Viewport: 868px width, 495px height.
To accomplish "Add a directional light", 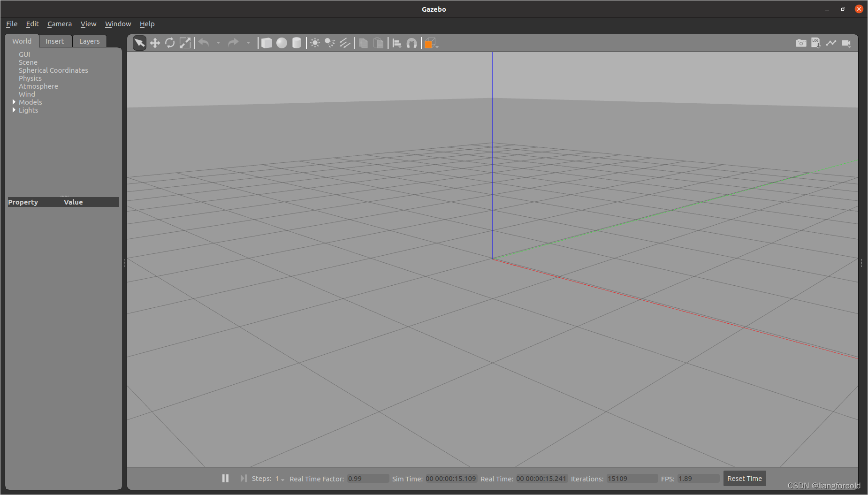I will [345, 43].
